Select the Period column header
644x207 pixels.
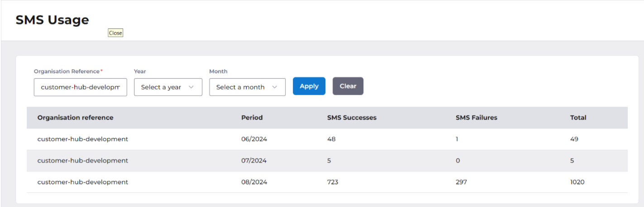252,117
